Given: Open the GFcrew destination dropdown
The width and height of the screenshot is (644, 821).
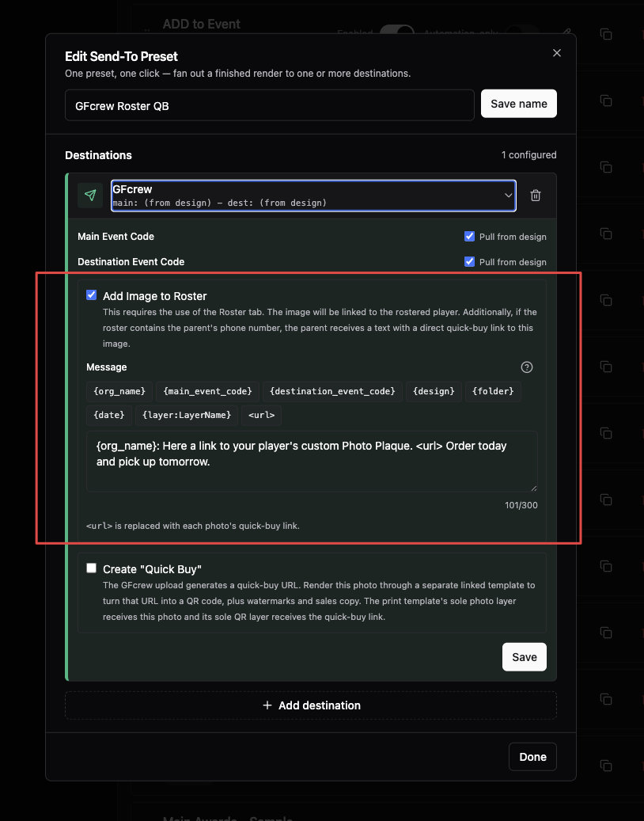Looking at the screenshot, I should [x=313, y=196].
